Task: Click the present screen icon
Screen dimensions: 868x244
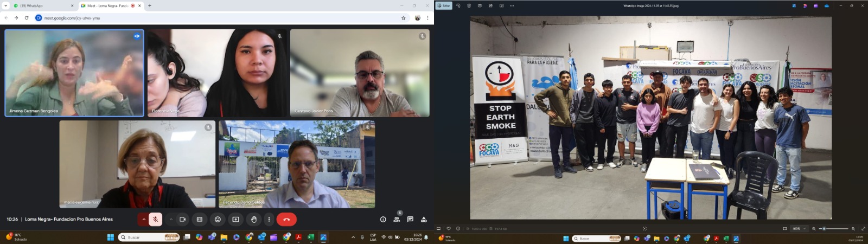Action: pos(235,220)
